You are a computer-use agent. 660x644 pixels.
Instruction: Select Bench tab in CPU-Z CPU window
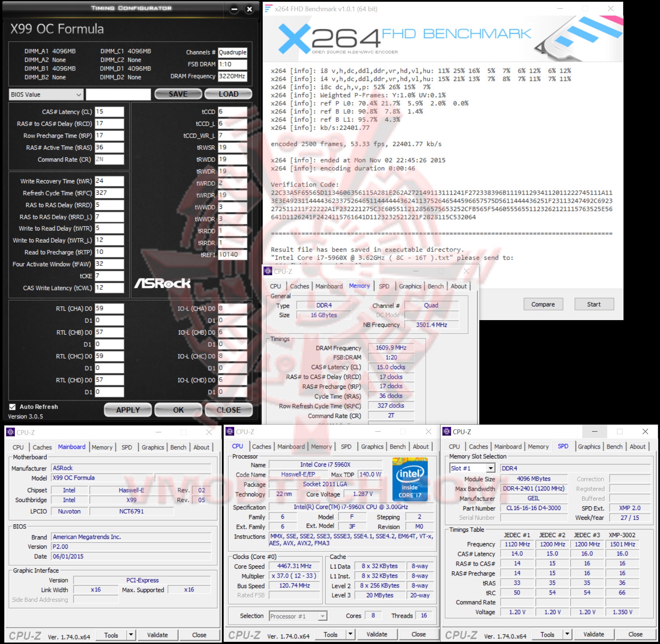click(x=398, y=446)
